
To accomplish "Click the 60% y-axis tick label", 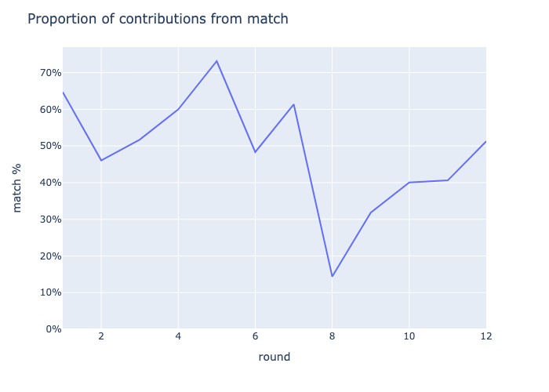I will [x=51, y=110].
